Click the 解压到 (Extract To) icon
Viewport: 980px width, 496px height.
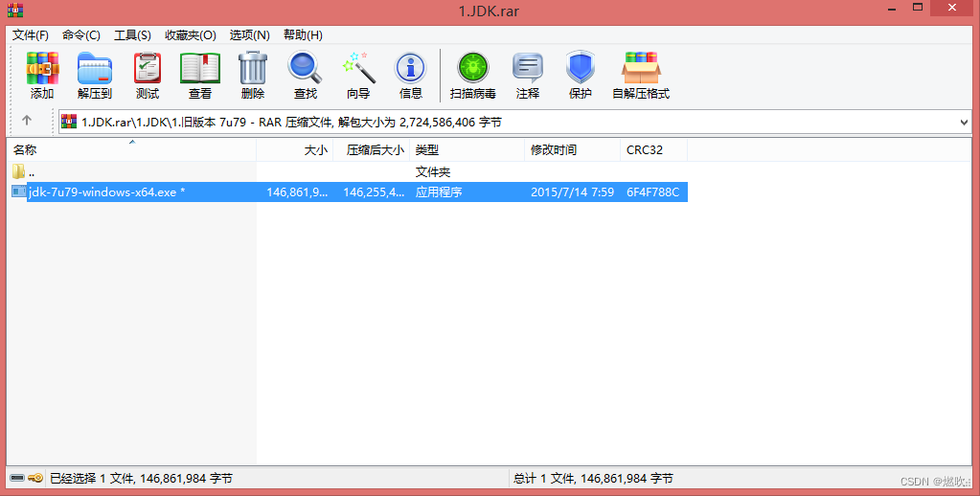[x=95, y=69]
